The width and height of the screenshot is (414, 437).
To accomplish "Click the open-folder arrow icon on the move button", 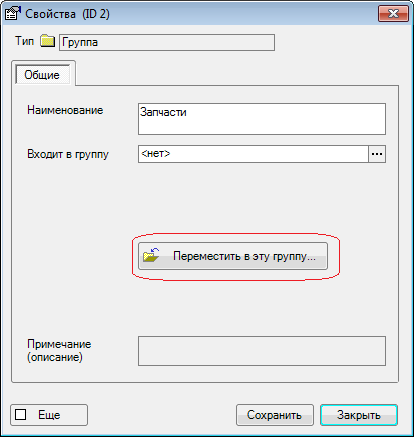I will 151,255.
